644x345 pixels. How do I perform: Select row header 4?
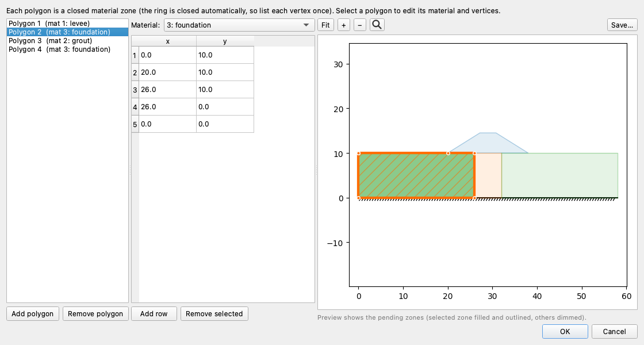(135, 107)
